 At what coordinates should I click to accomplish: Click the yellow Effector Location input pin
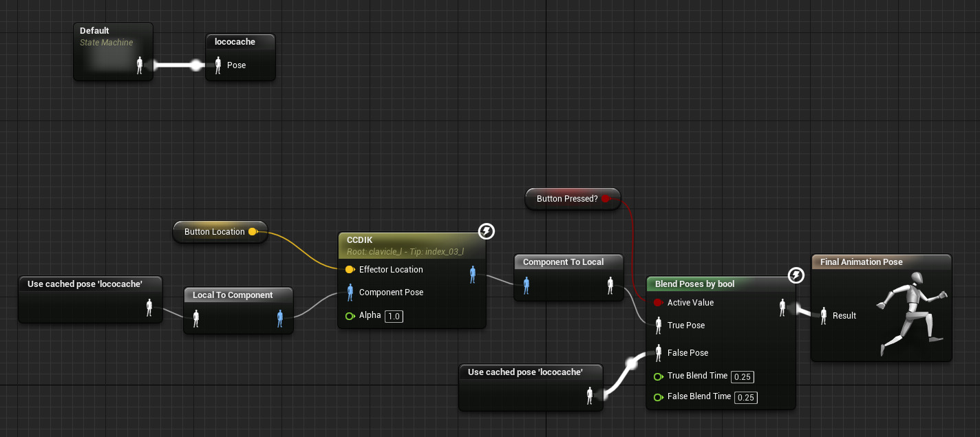[350, 270]
